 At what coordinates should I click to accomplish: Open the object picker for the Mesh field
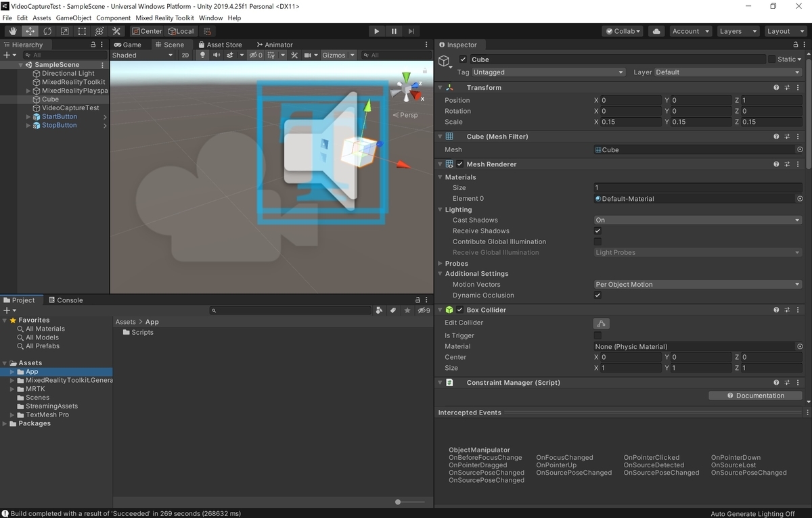click(800, 150)
